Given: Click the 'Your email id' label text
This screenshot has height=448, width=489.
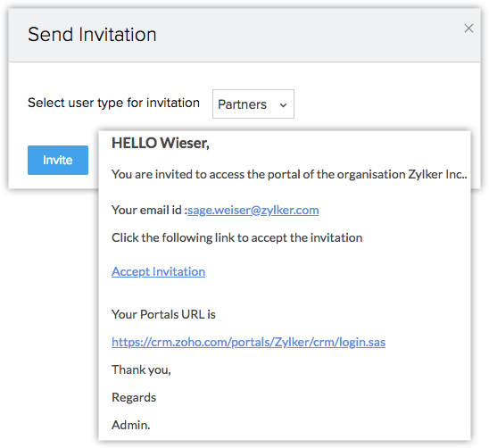Looking at the screenshot, I should point(149,210).
